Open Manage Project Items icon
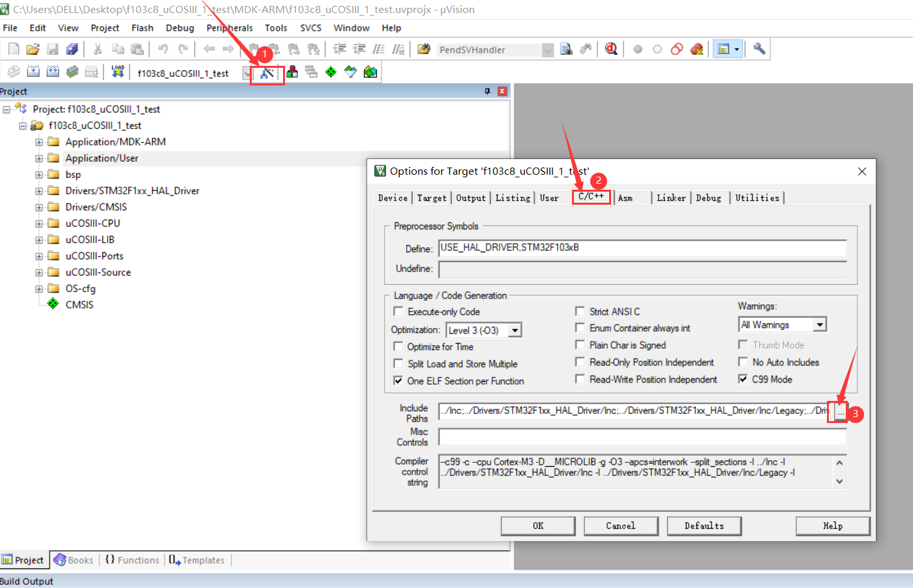 (x=292, y=72)
